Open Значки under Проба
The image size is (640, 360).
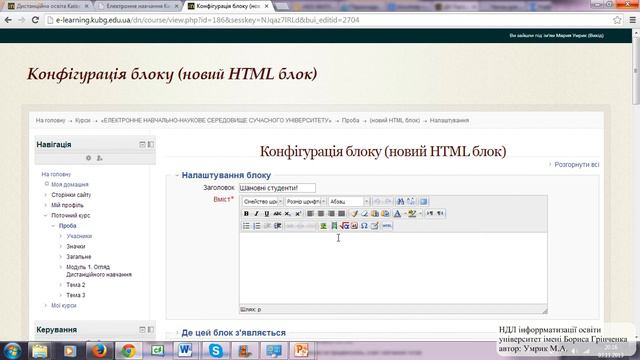76,247
